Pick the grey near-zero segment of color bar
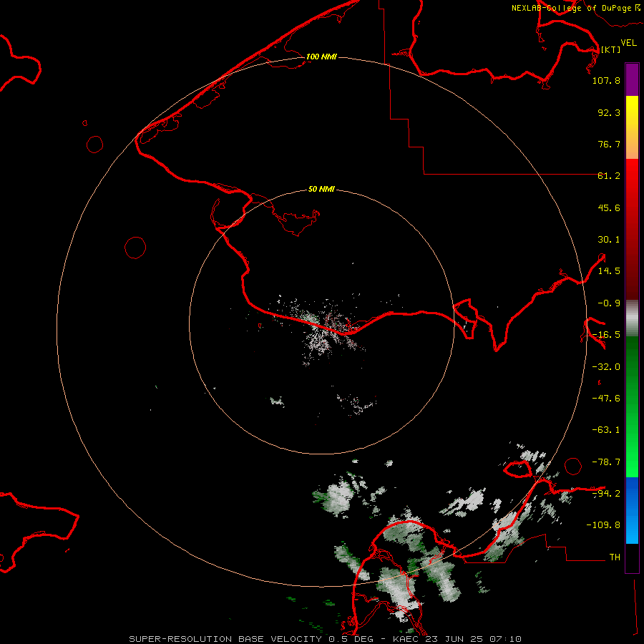This screenshot has height=644, width=644. pyautogui.click(x=632, y=318)
